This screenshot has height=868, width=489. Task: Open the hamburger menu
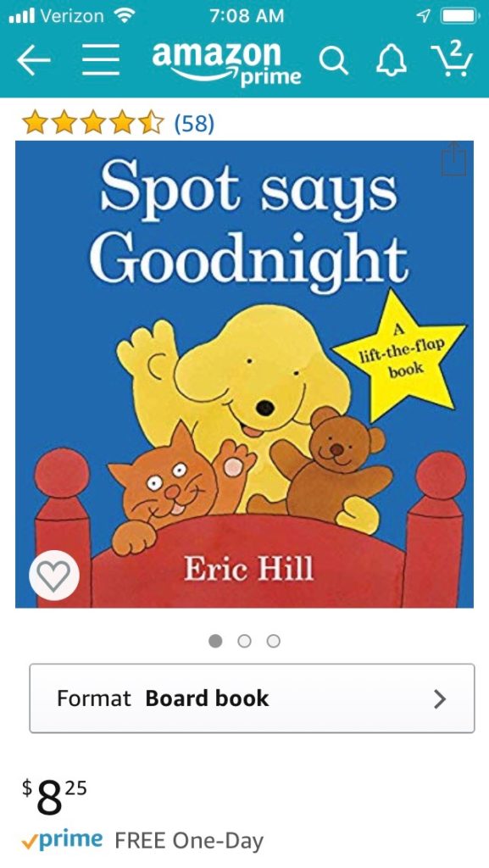click(x=101, y=61)
